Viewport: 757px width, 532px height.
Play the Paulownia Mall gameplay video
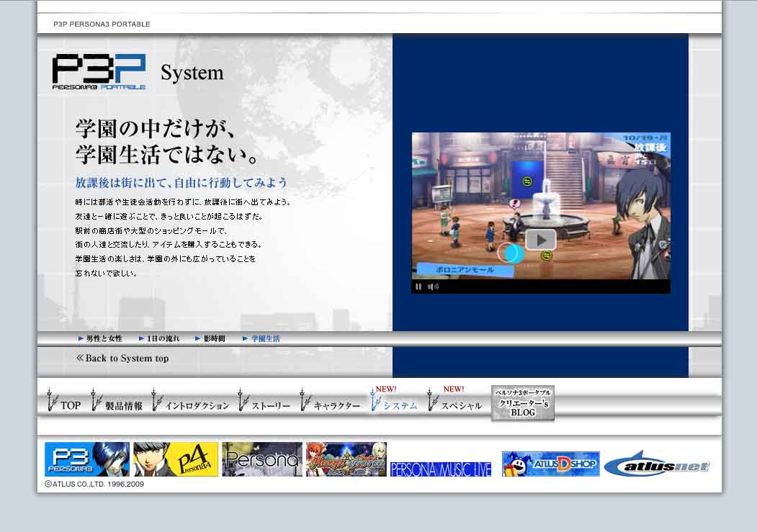[x=541, y=240]
